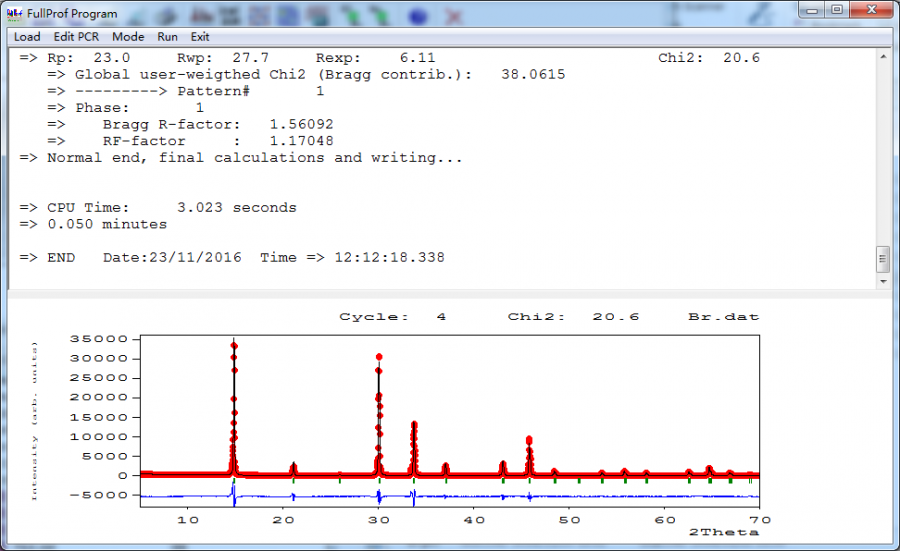900x551 pixels.
Task: Click the Global Chi2 value 38.0615
Action: coord(533,75)
